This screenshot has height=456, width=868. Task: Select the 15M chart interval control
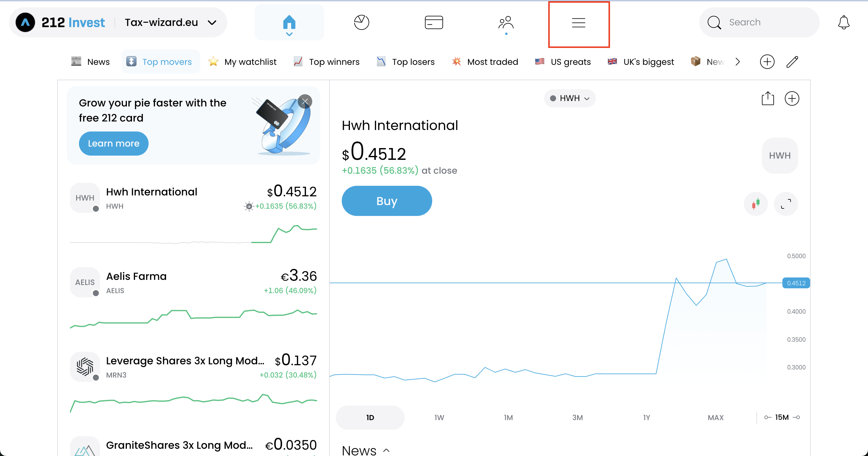(782, 418)
